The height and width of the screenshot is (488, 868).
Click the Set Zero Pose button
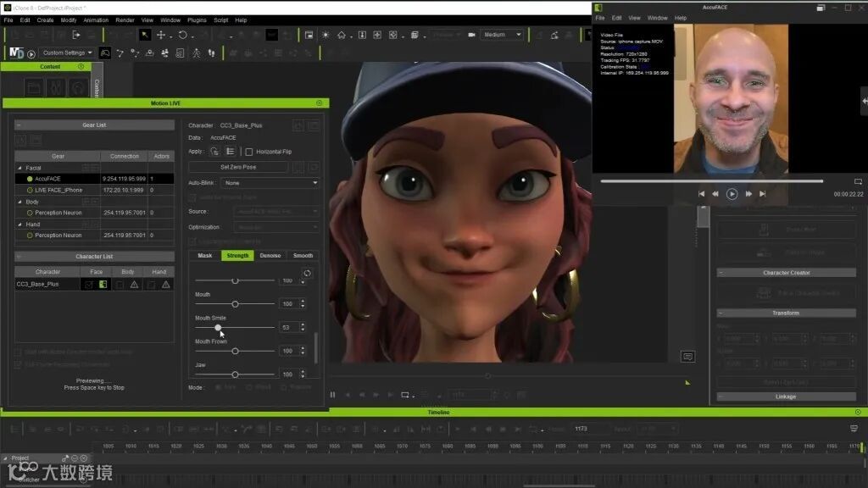238,167
